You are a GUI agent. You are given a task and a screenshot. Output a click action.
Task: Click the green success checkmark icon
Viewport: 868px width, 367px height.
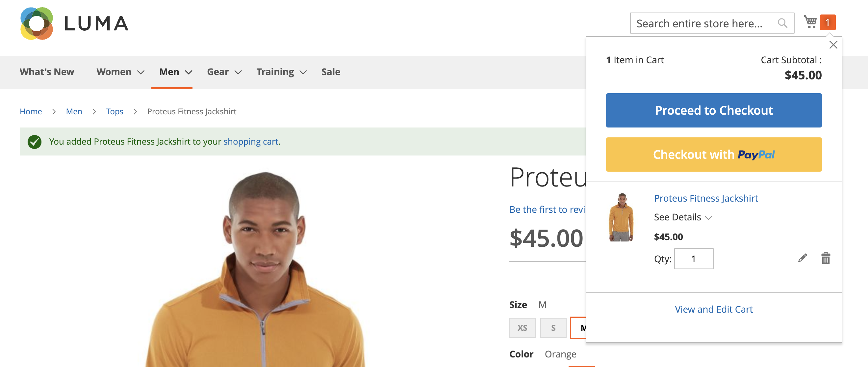[35, 142]
